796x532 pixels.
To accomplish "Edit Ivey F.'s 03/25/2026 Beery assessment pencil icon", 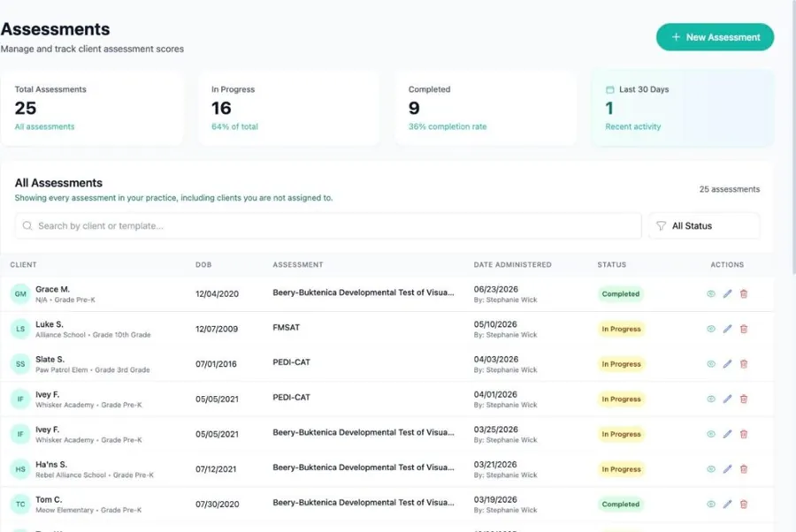I will coord(728,434).
